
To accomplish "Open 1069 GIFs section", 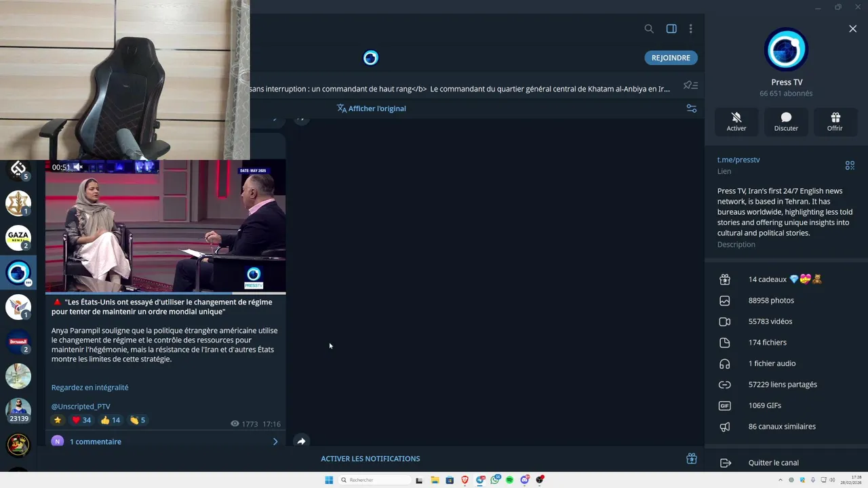I will click(x=786, y=405).
